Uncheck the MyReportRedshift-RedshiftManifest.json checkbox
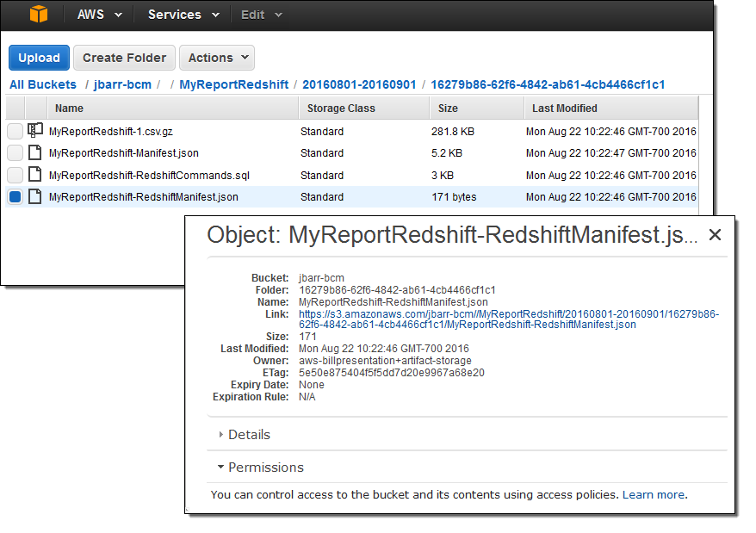This screenshot has height=533, width=756. tap(15, 197)
